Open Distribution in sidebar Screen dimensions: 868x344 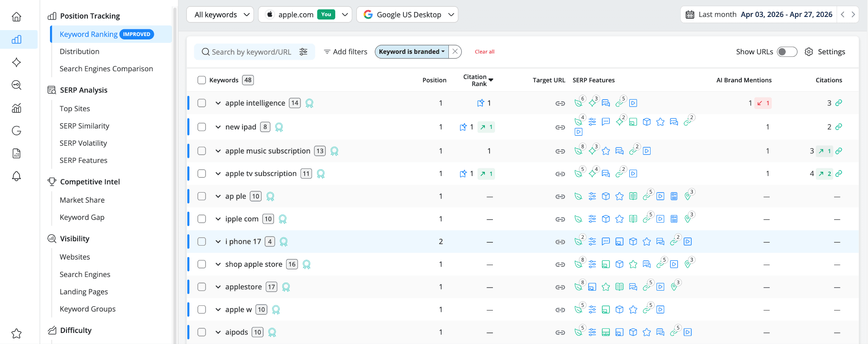click(80, 51)
